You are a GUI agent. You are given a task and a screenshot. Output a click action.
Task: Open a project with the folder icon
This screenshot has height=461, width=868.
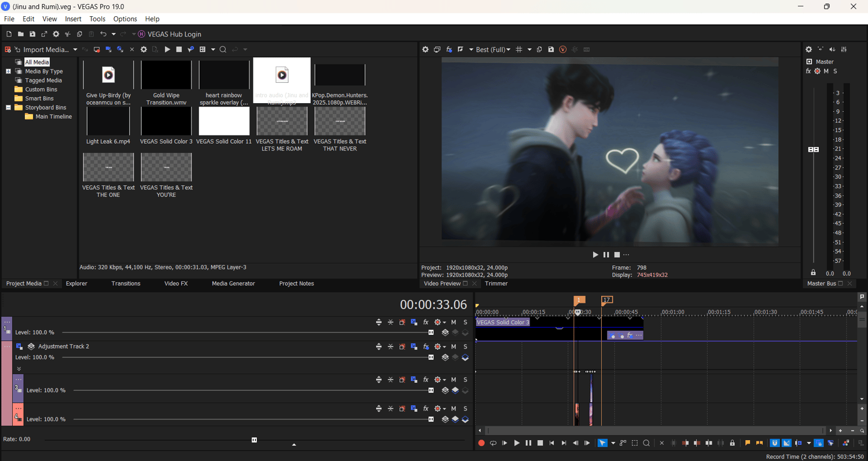(20, 34)
